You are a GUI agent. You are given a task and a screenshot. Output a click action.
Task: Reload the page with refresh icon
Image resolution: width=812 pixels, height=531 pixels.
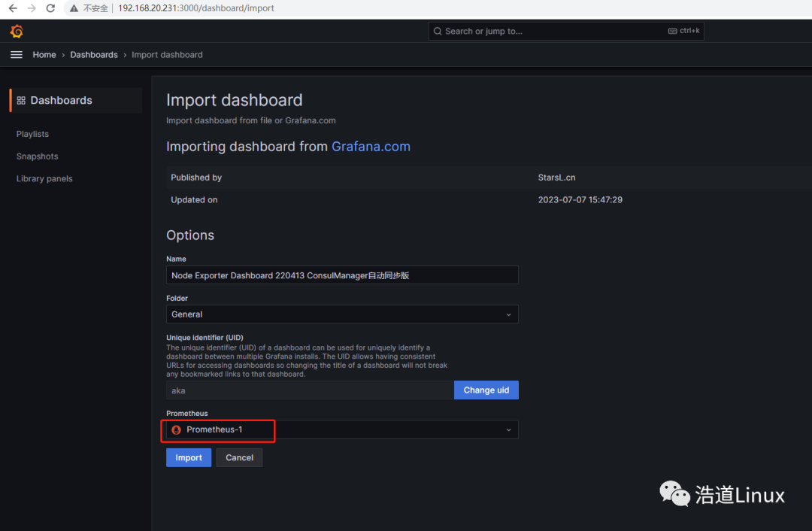point(50,8)
